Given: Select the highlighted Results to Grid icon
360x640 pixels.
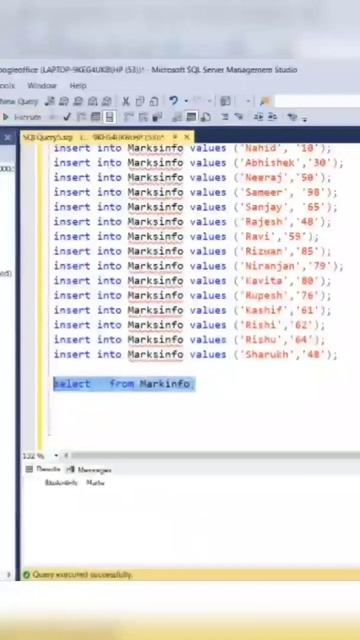Looking at the screenshot, I should (x=191, y=118).
